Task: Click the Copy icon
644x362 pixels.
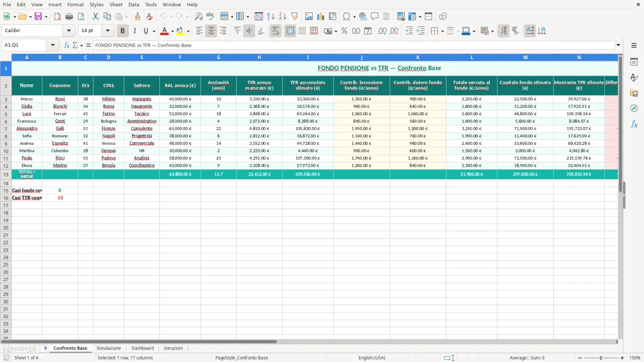Action: [x=107, y=17]
